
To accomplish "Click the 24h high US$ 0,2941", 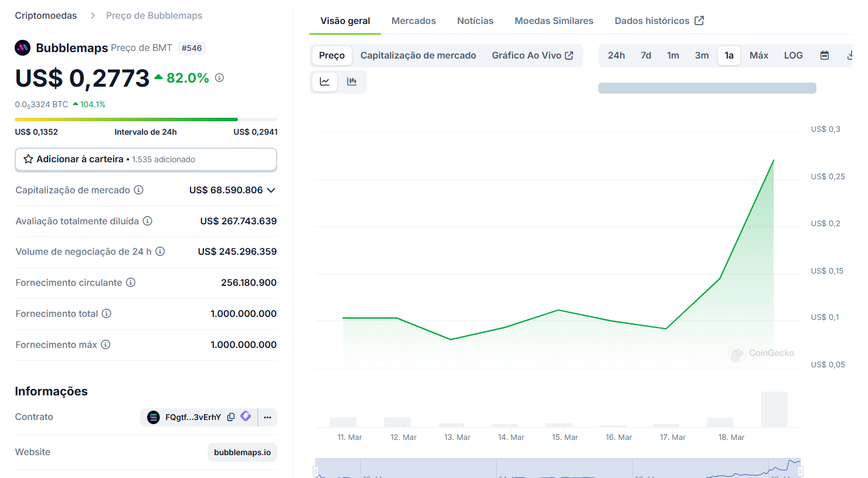I will (x=256, y=132).
